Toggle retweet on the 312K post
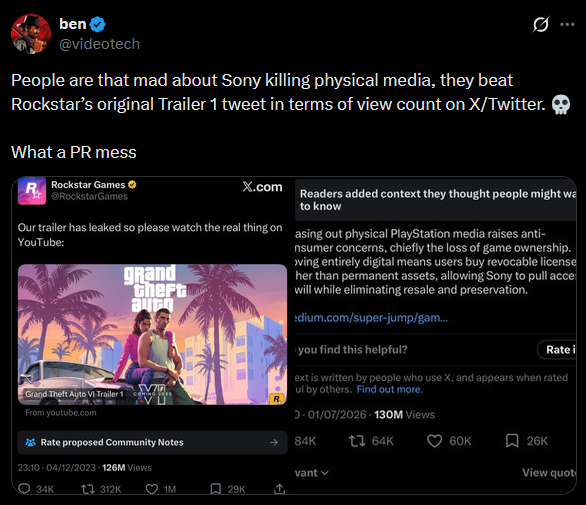586x505 pixels. click(88, 489)
